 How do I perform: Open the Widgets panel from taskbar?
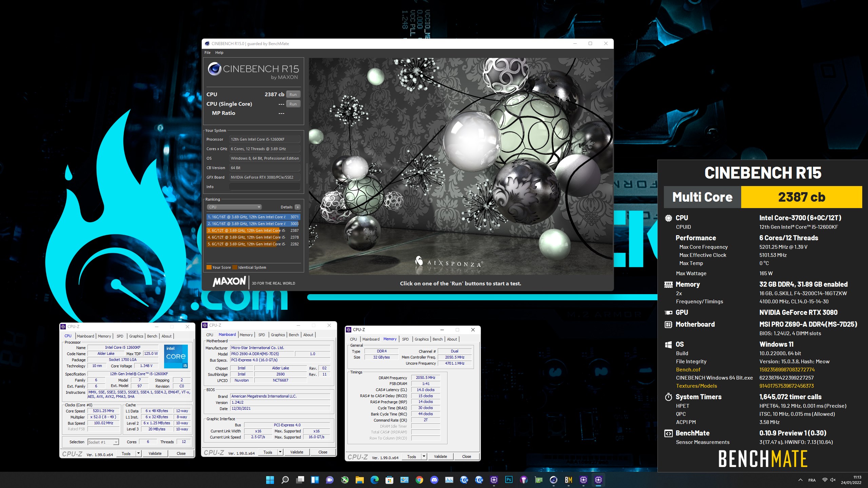[x=315, y=480]
